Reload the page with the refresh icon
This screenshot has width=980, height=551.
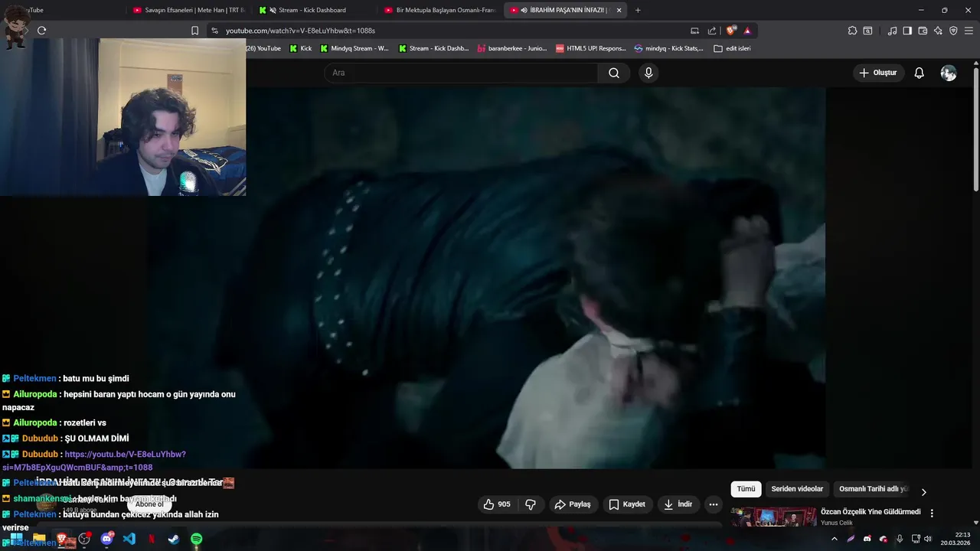[x=41, y=31]
